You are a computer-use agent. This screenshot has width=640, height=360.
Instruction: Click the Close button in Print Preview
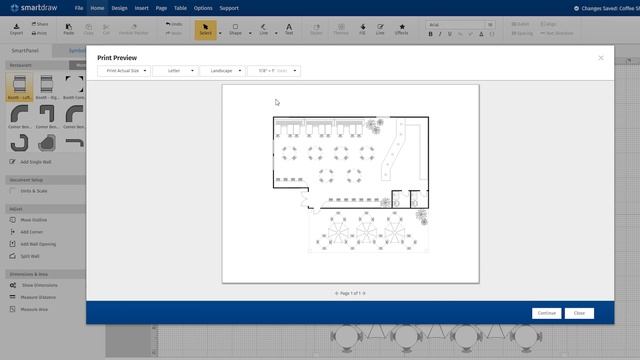tap(579, 313)
